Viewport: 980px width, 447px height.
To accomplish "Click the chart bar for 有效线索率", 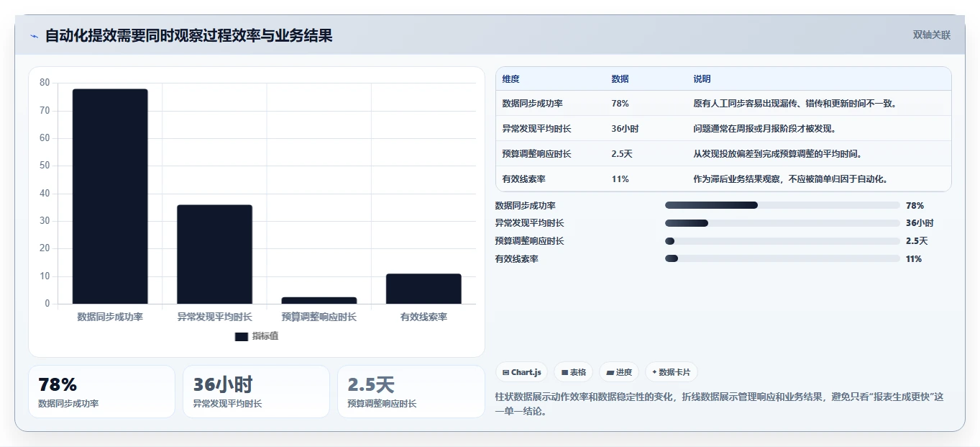I will tap(423, 289).
